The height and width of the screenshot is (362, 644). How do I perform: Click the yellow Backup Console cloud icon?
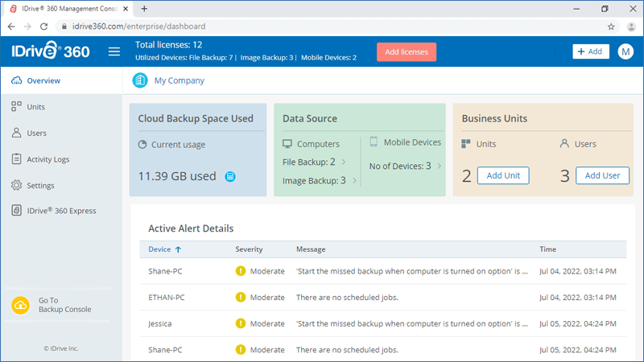21,306
